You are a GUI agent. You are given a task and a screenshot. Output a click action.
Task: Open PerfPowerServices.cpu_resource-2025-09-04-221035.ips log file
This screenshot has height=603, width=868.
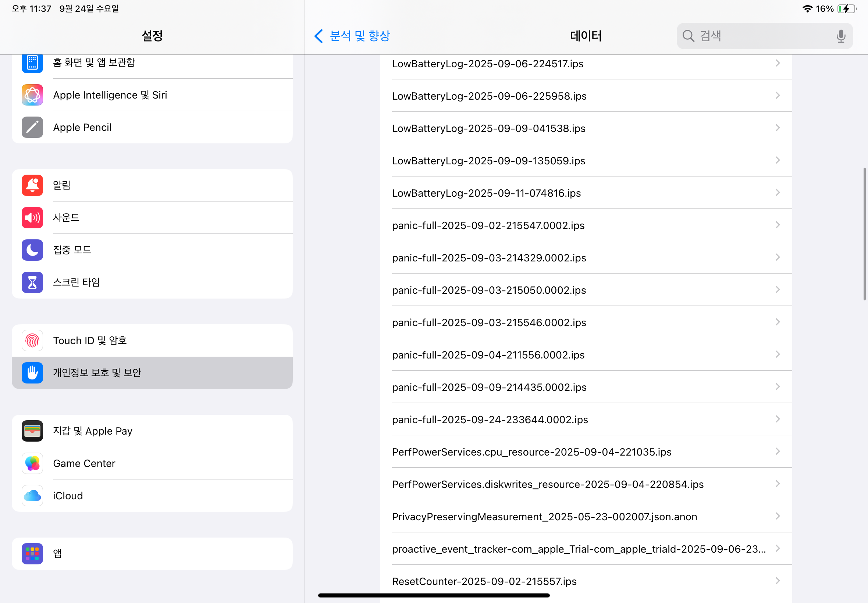click(531, 452)
